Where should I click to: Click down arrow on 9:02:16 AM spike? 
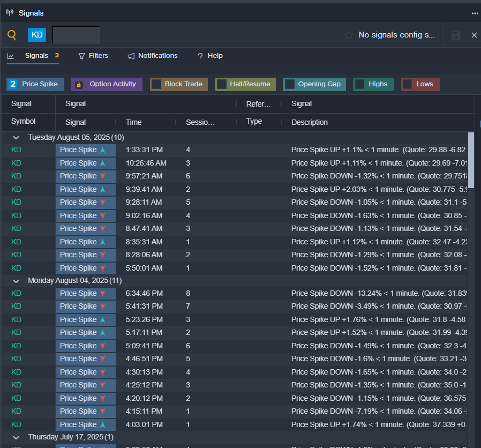coord(103,215)
